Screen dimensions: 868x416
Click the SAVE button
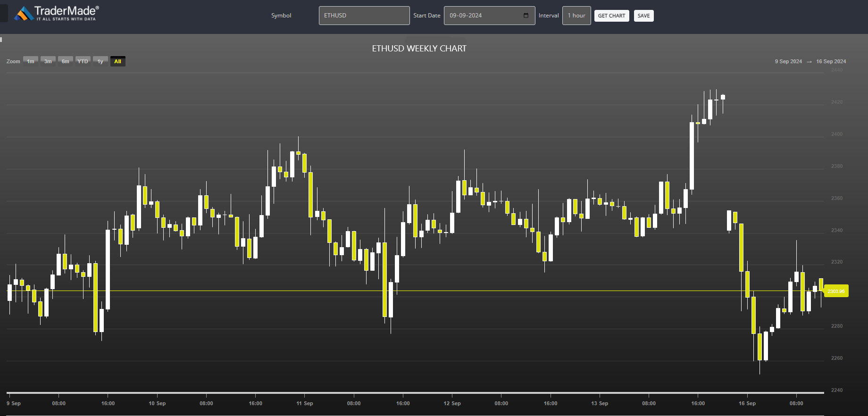[643, 16]
